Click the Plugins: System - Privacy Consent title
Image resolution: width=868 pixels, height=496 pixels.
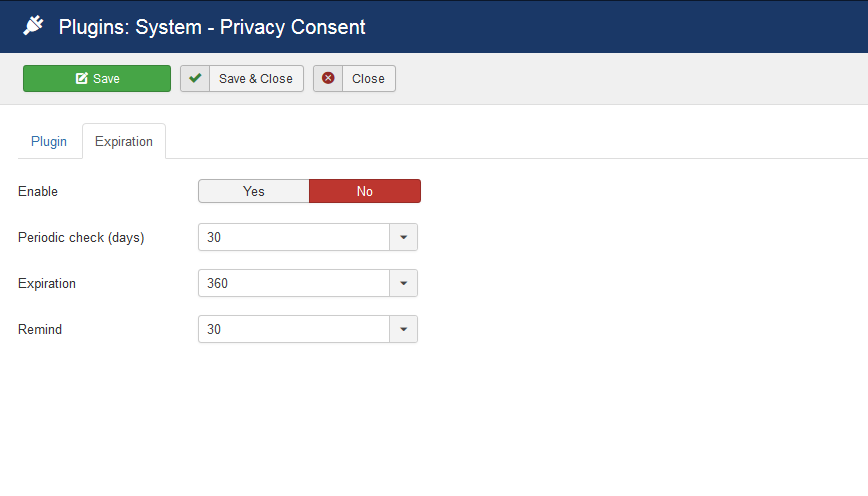212,27
